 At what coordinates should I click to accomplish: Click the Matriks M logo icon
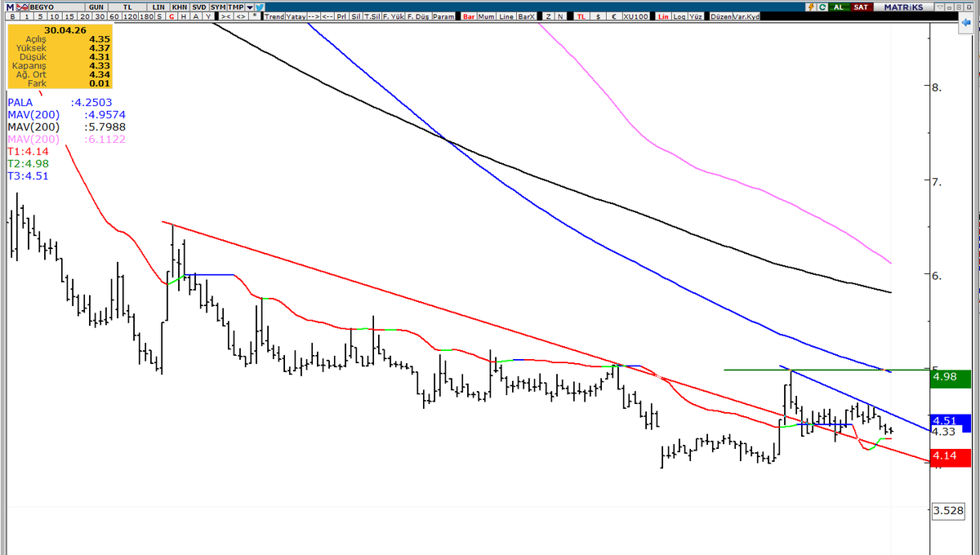pos(10,7)
